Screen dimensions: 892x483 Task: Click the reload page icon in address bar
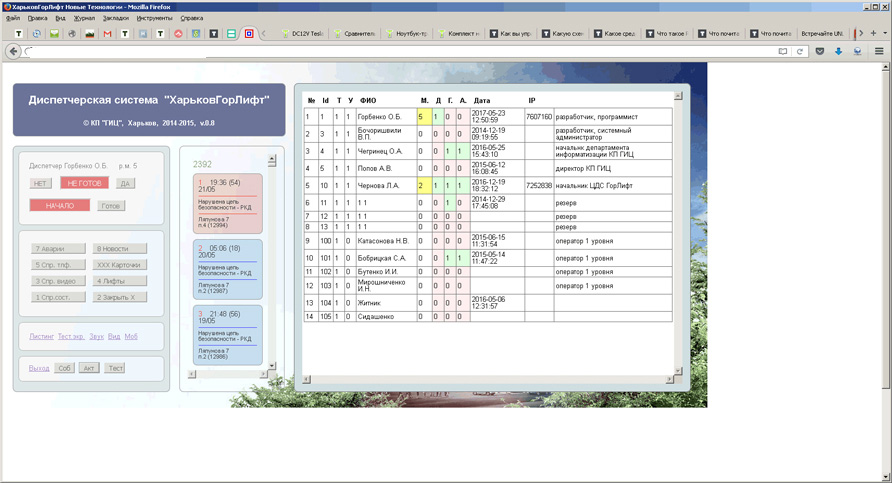[x=800, y=51]
